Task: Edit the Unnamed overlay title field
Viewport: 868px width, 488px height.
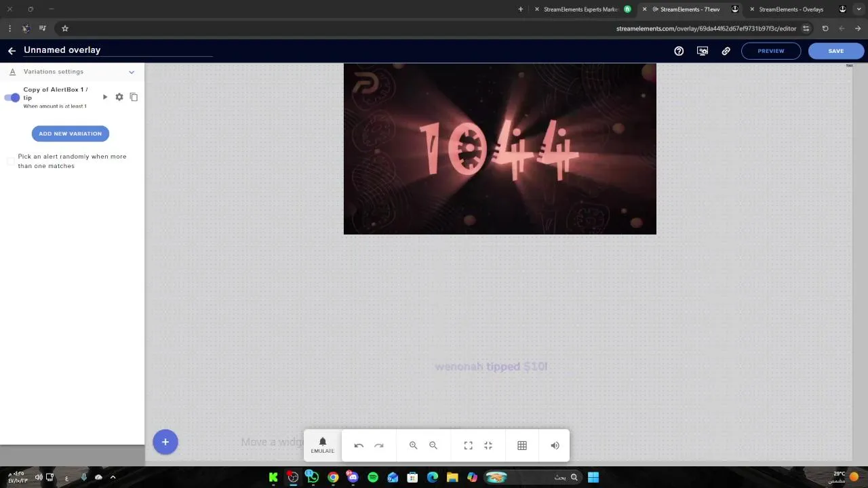Action: (x=118, y=50)
